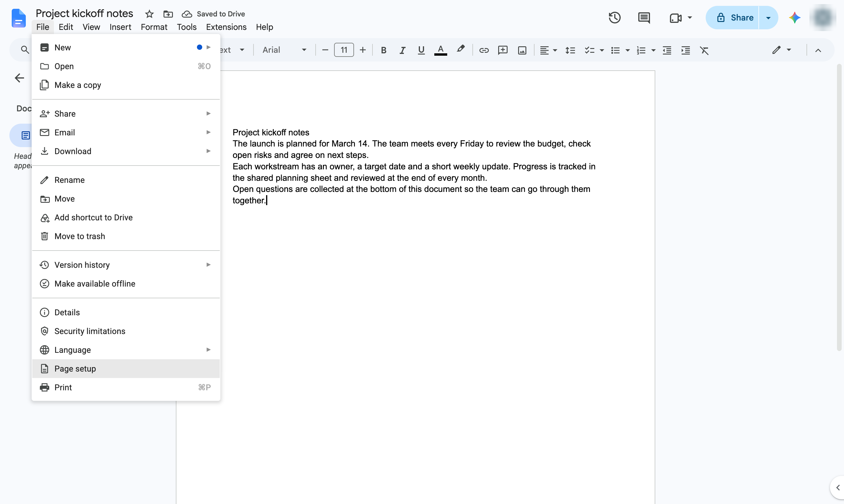The width and height of the screenshot is (844, 504).
Task: Click the checklist icon
Action: click(x=589, y=50)
